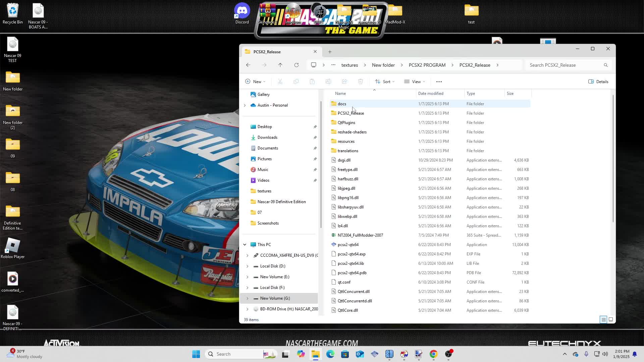The image size is (644, 362).
Task: Open the See more ellipsis menu
Action: click(439, 81)
